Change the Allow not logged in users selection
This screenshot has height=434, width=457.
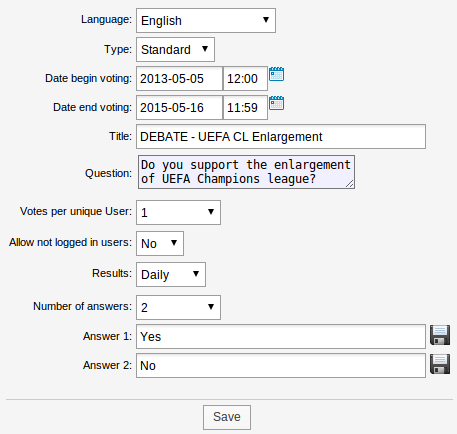point(160,243)
